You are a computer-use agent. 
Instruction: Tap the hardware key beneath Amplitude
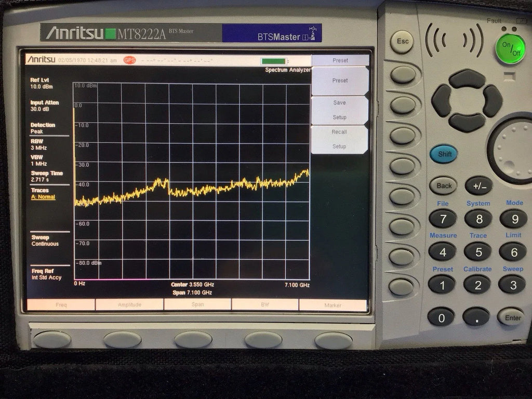pyautogui.click(x=123, y=339)
